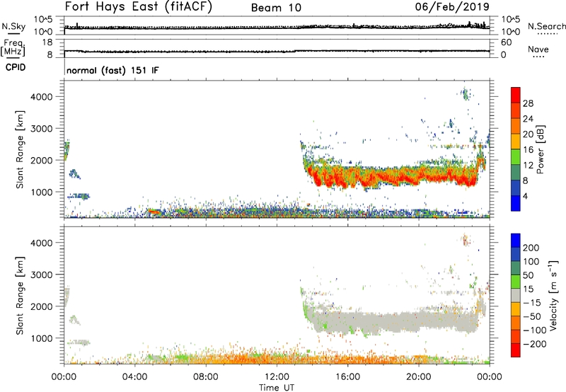Click the 'Fort Hays East (fitACF)' title
This screenshot has height=392, width=566.
tap(139, 6)
